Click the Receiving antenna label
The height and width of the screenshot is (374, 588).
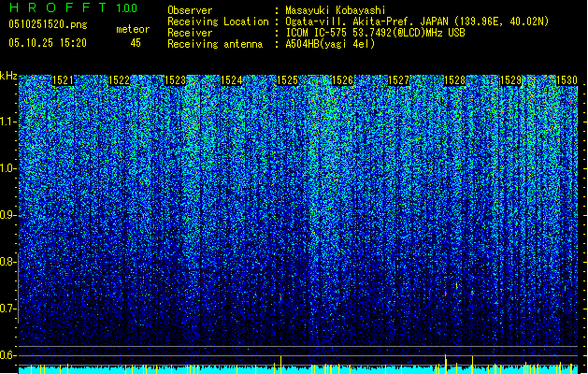pyautogui.click(x=215, y=44)
